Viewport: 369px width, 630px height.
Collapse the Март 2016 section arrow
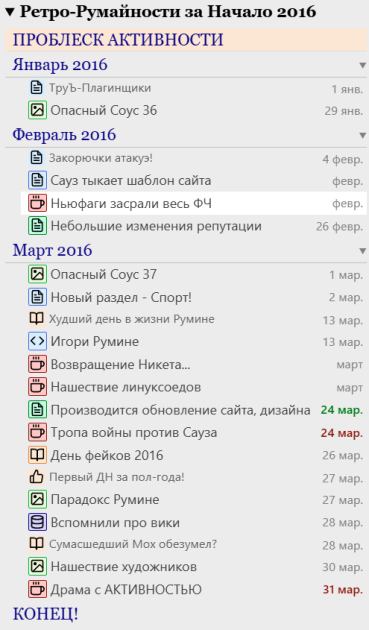[363, 251]
